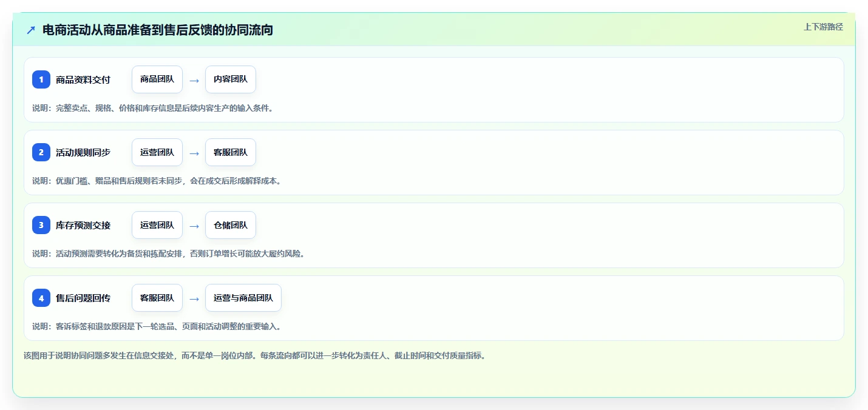Click the footer text starting 该图用于说明协同问题
The height and width of the screenshot is (410, 868).
tap(254, 355)
